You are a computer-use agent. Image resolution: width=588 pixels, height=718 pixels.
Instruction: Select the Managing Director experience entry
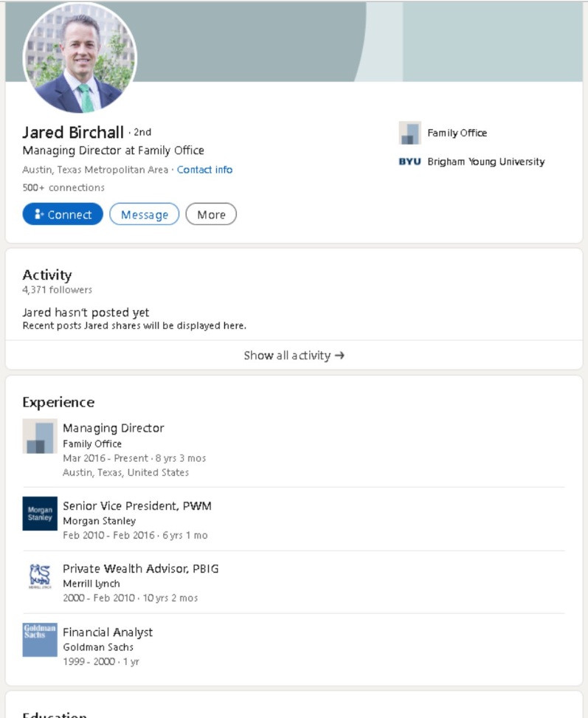coord(114,428)
